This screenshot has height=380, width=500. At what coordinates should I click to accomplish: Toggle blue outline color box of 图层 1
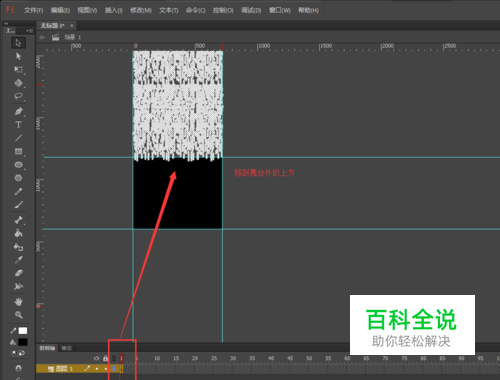pyautogui.click(x=114, y=369)
